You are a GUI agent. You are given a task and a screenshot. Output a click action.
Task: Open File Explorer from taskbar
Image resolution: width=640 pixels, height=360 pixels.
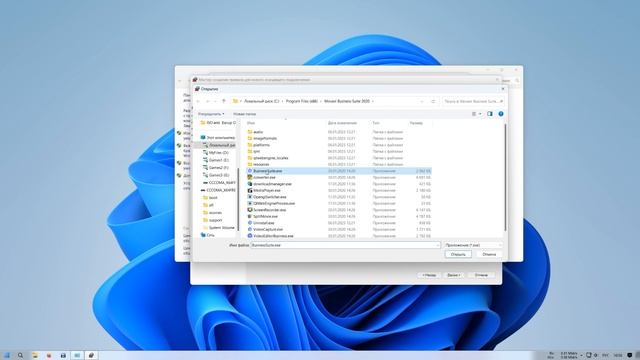point(35,356)
